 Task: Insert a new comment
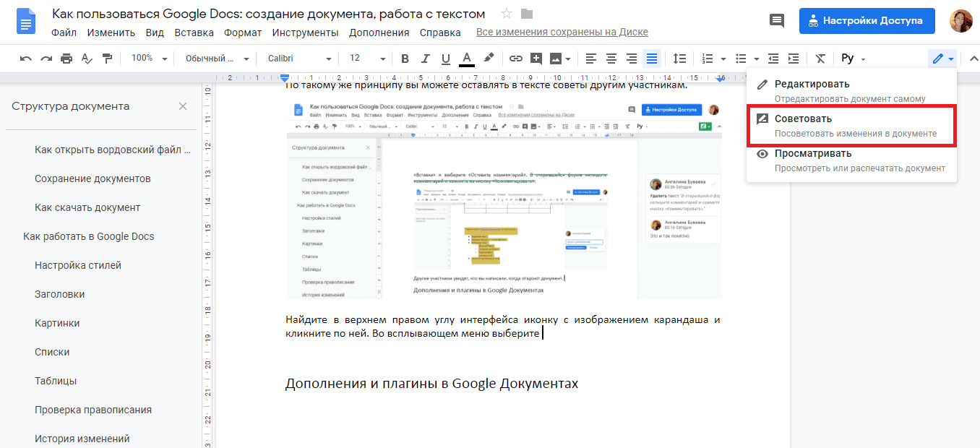[x=536, y=59]
